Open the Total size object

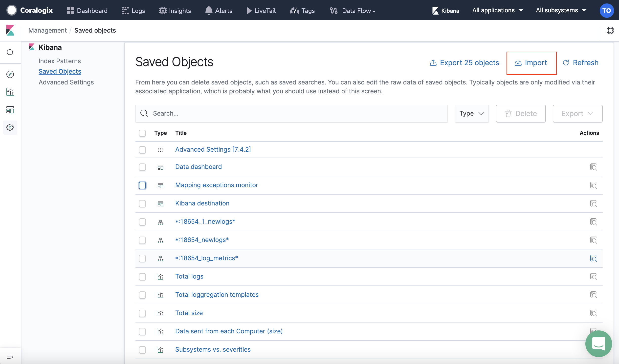189,313
